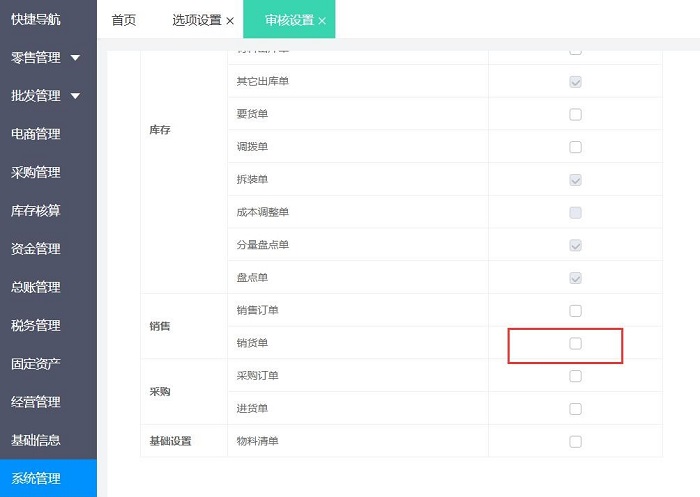This screenshot has height=497, width=700.
Task: Open 资金管理 sidebar item
Action: 36,249
